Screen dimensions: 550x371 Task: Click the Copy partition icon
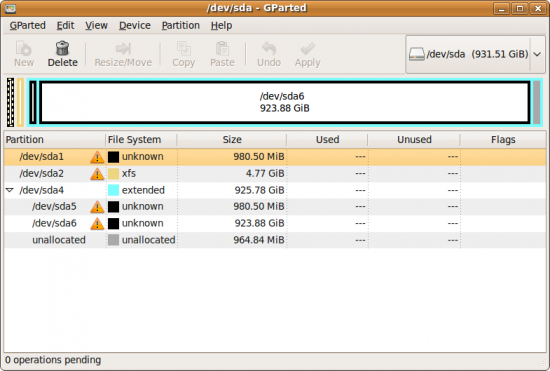183,48
